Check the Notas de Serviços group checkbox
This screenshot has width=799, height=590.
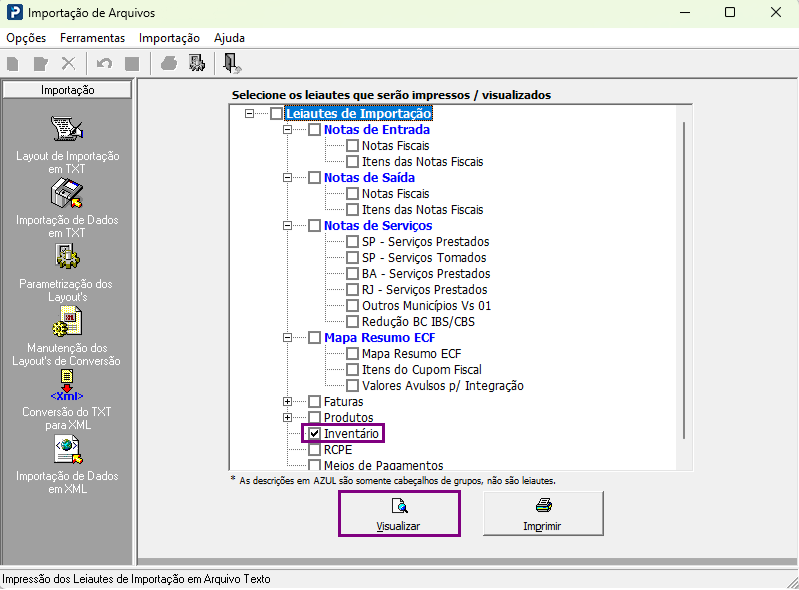coord(314,225)
